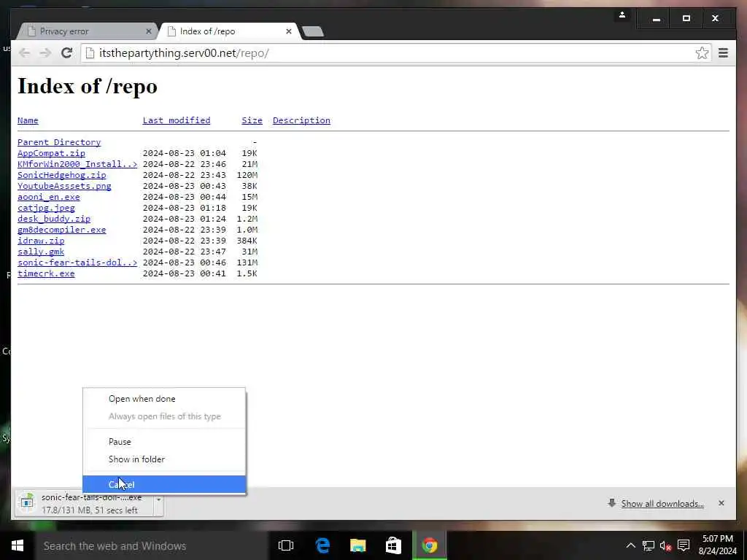Launch Microsoft Edge from taskbar
The height and width of the screenshot is (560, 747).
coord(322,545)
